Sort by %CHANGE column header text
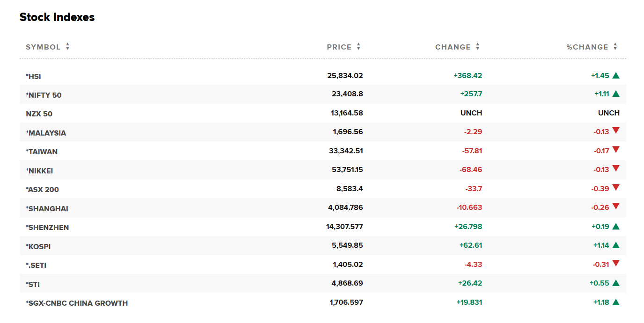This screenshot has width=644, height=323. click(x=587, y=47)
